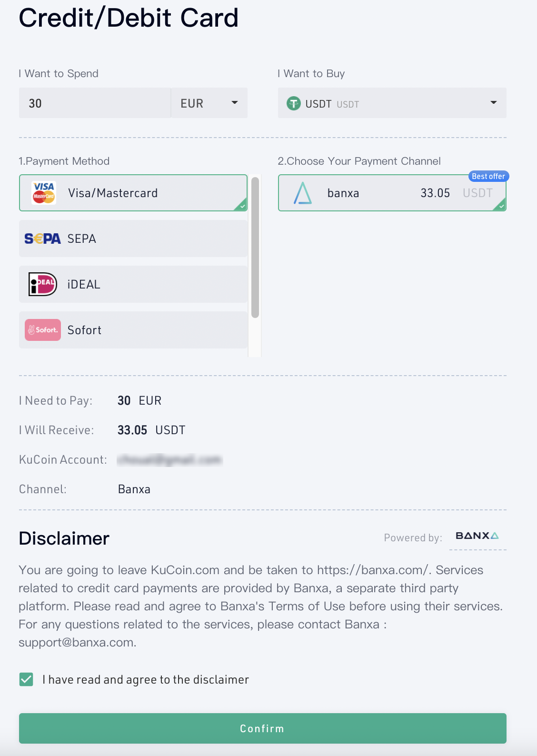Viewport: 537px width, 756px height.
Task: Click the Best offer badge
Action: [488, 176]
